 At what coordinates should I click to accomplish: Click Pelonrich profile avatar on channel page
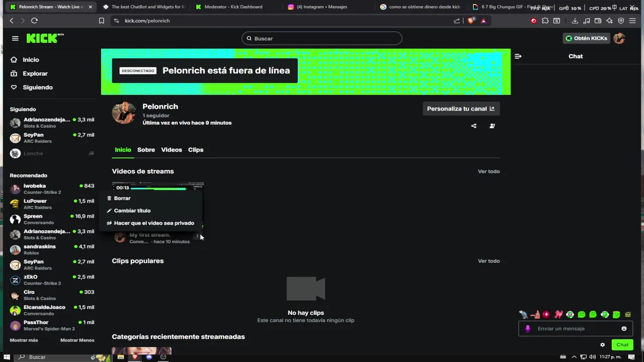click(124, 114)
